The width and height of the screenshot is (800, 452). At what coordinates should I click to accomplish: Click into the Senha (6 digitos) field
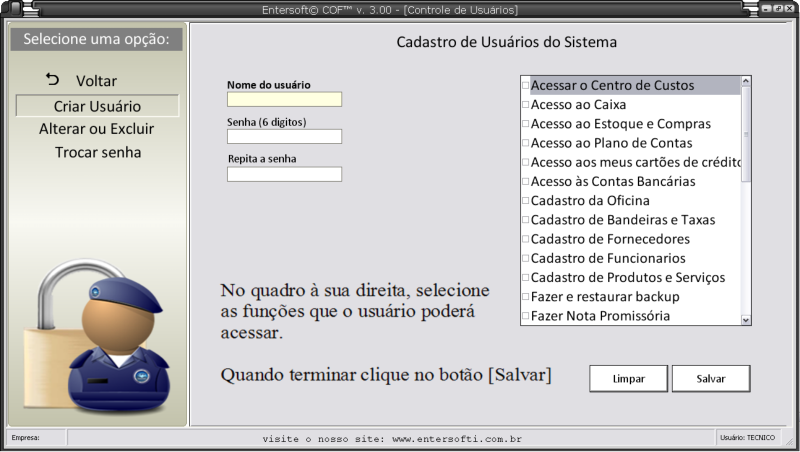click(x=284, y=136)
